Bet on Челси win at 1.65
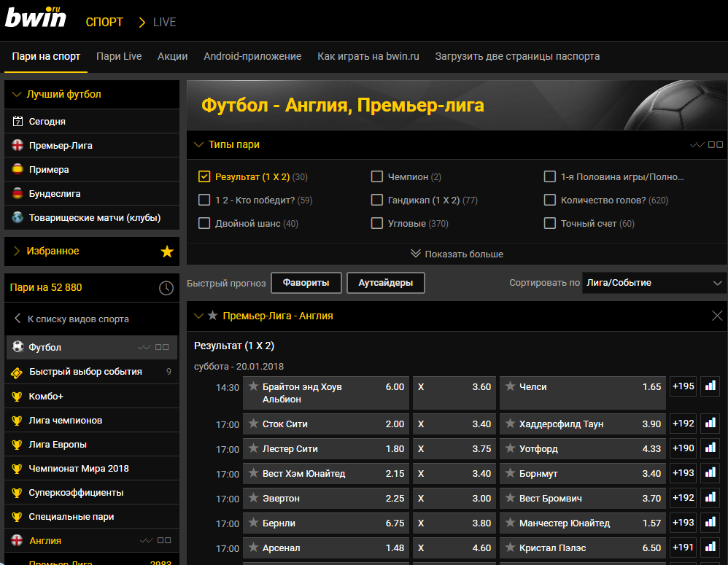Screen dimensions: 728x565 tap(583, 392)
